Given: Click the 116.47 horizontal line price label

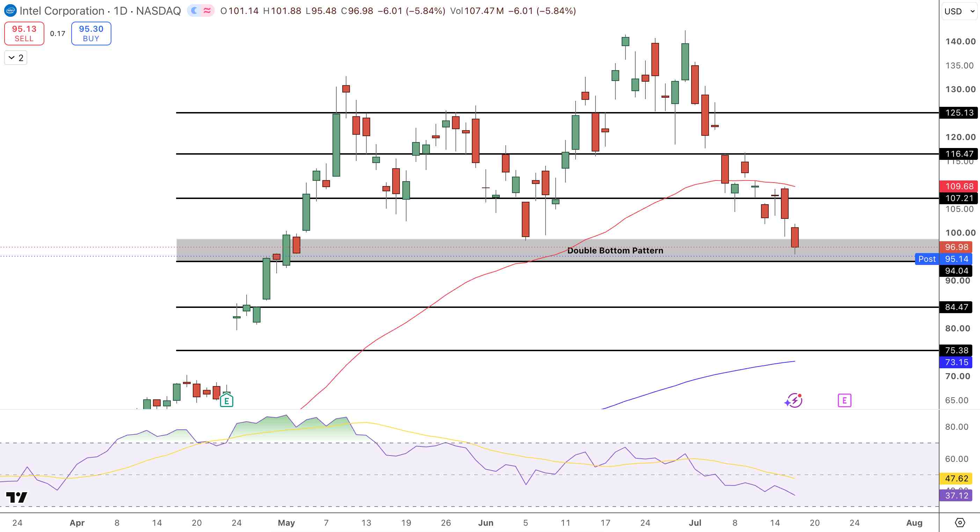Looking at the screenshot, I should [x=959, y=154].
